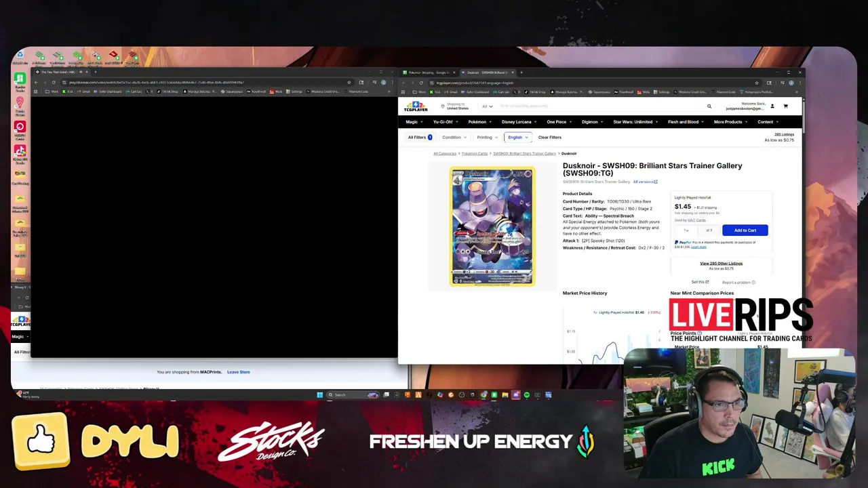Open All versions link
The image size is (868, 488).
645,182
